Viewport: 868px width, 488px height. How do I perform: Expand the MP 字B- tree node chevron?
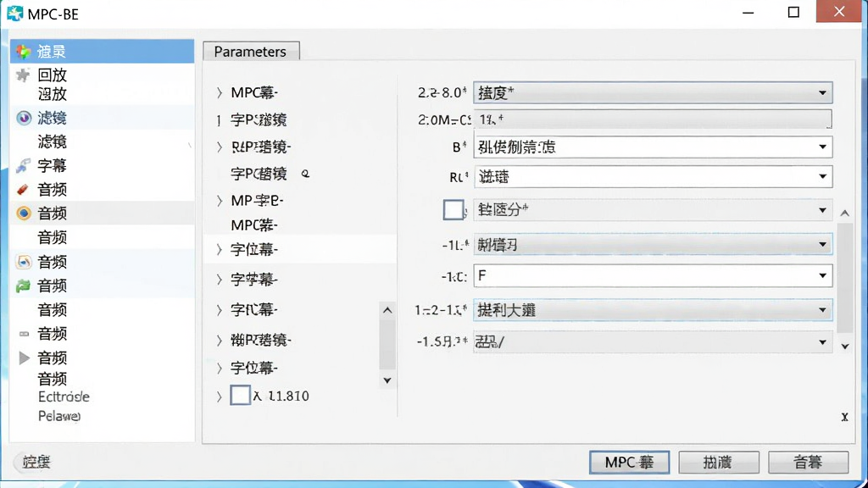[x=220, y=200]
